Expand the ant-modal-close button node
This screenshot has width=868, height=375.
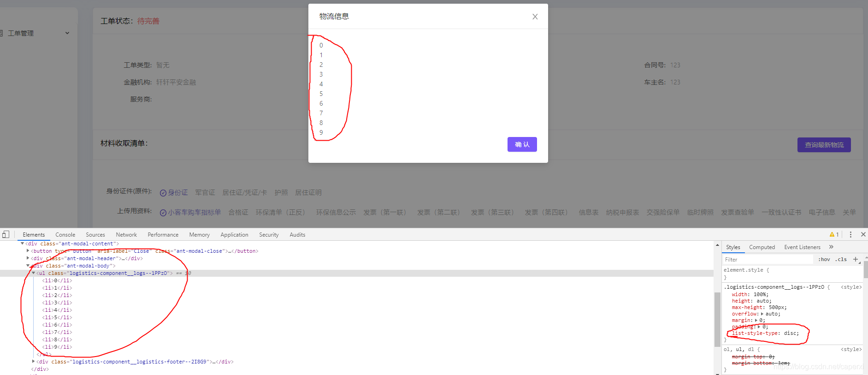28,251
